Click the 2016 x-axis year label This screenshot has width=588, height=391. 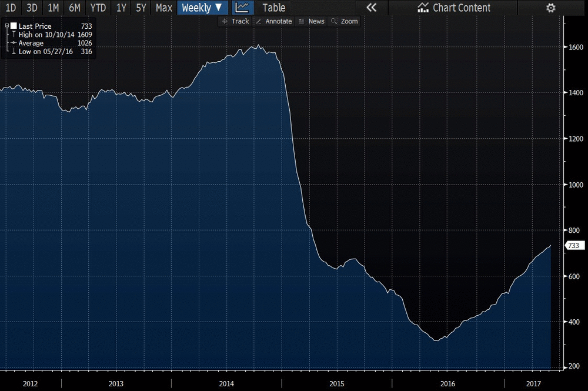coord(447,383)
